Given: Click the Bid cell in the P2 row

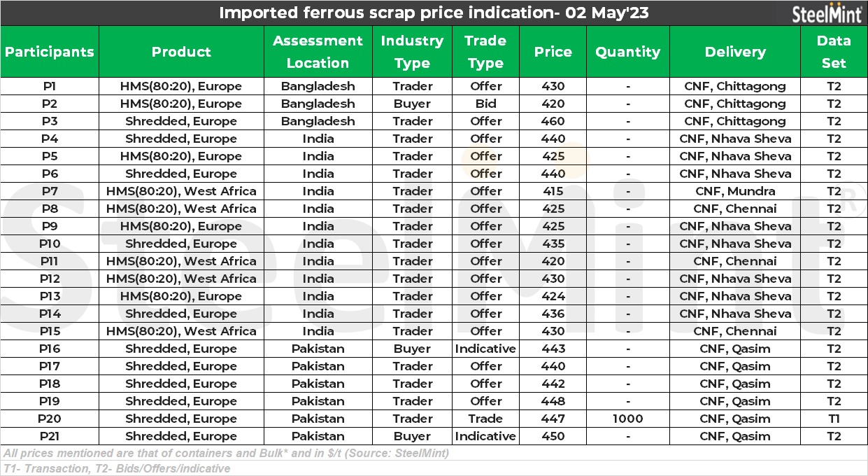Looking at the screenshot, I should coord(485,104).
